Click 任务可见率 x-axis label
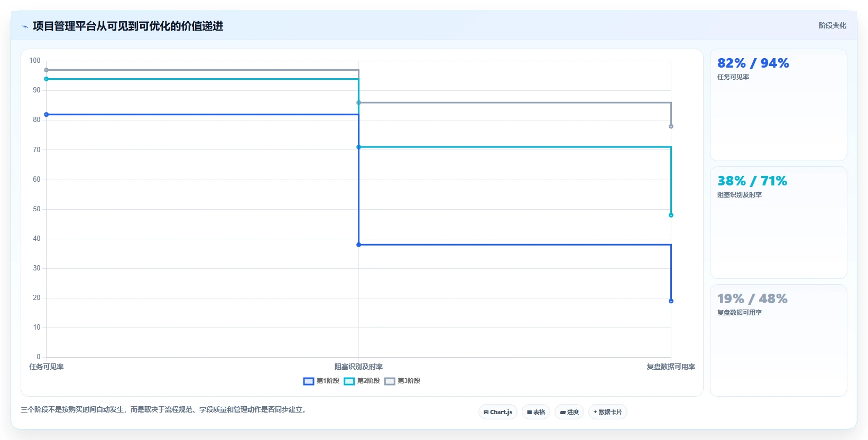 coord(47,367)
